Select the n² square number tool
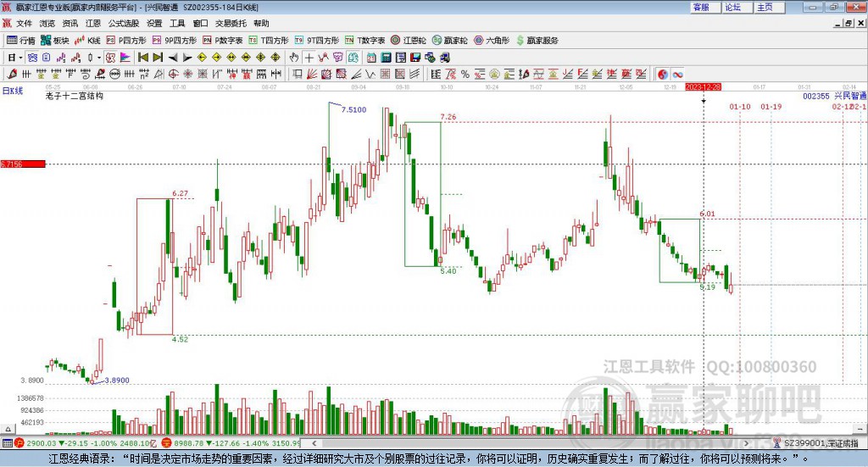Image resolution: width=868 pixels, height=467 pixels. tap(144, 74)
